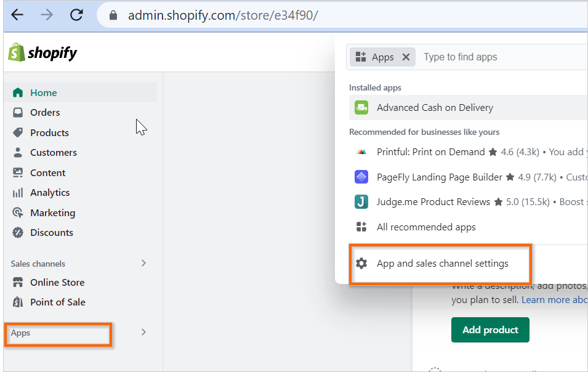Screen dimensions: 588x372
Task: Open Point of Sale channel
Action: pyautogui.click(x=58, y=302)
